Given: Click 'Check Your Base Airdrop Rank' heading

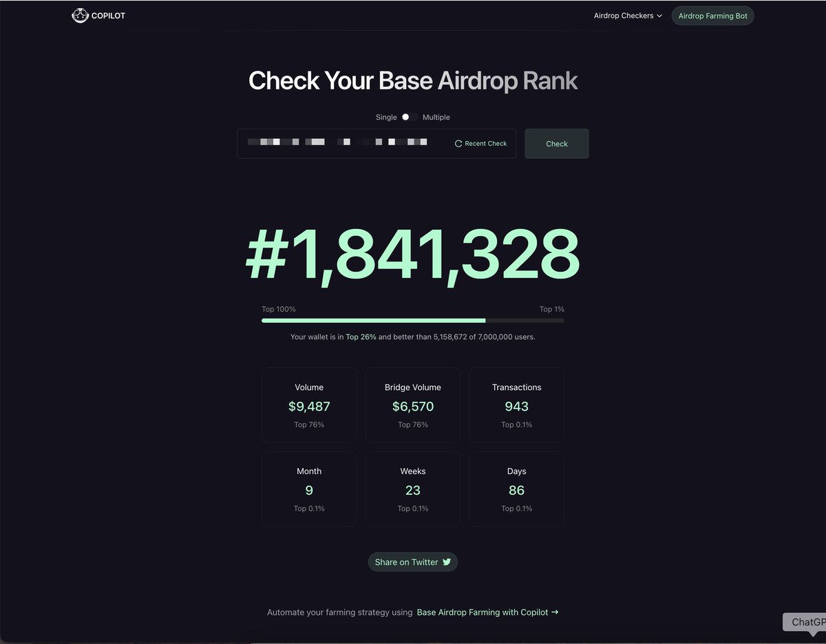Looking at the screenshot, I should [x=413, y=80].
